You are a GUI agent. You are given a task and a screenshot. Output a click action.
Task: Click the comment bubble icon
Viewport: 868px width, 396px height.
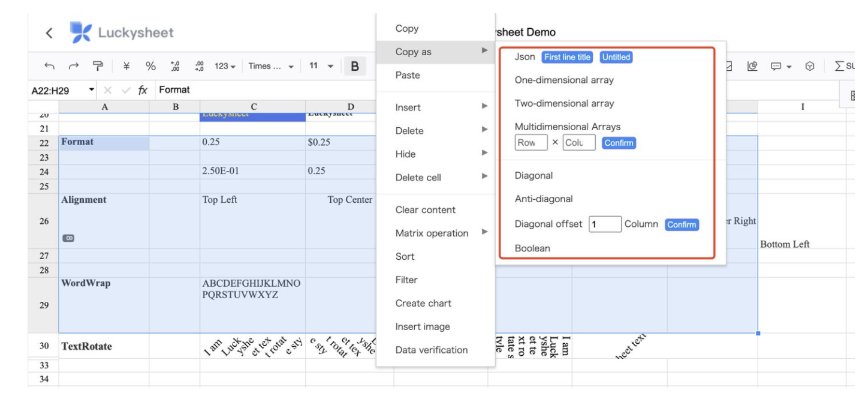coord(776,66)
